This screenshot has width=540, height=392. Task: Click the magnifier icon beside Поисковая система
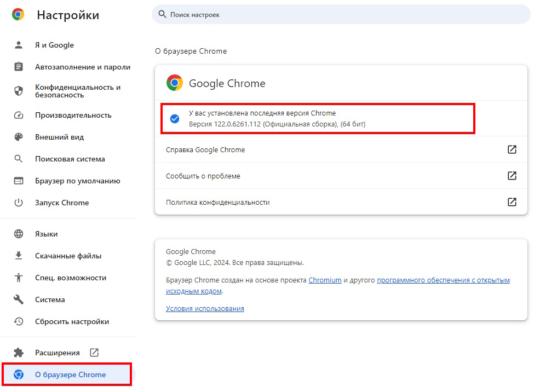[x=19, y=159]
